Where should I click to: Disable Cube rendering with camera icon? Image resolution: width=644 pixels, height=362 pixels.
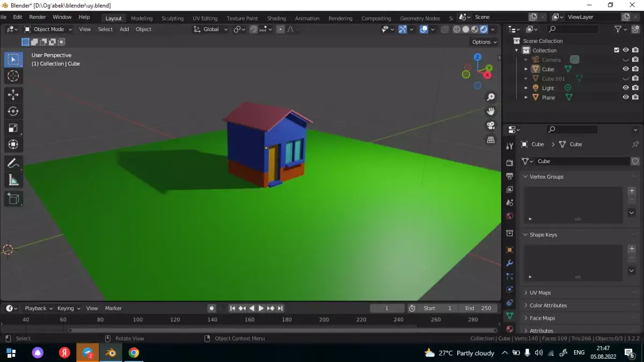point(635,69)
